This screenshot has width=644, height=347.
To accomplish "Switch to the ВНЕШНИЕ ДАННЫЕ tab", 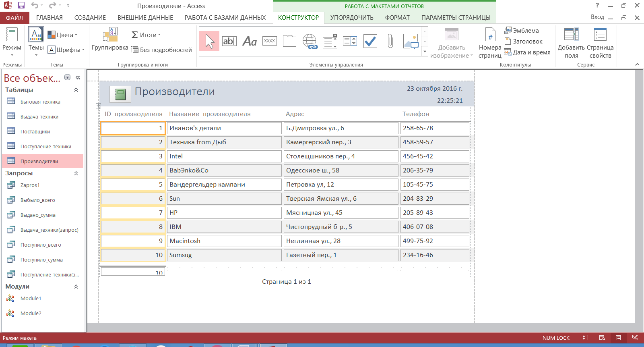I will (x=145, y=18).
